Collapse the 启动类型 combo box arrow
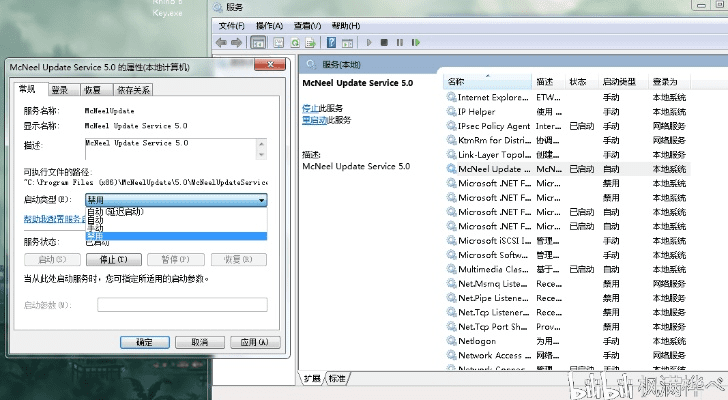This screenshot has height=400, width=728. [262, 200]
